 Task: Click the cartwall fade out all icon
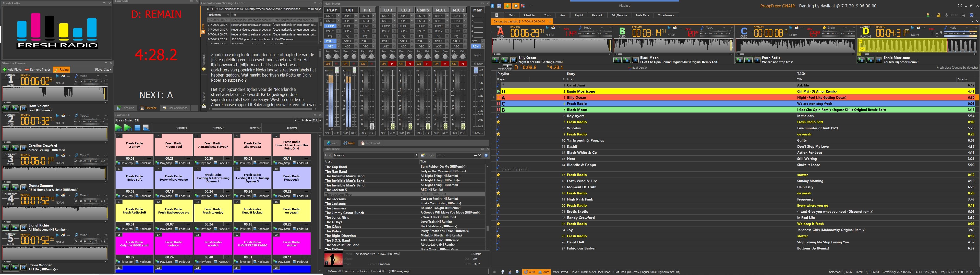click(146, 128)
